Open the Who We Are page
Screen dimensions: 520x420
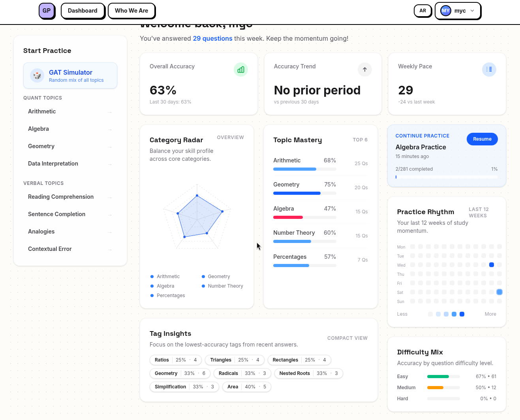(131, 11)
